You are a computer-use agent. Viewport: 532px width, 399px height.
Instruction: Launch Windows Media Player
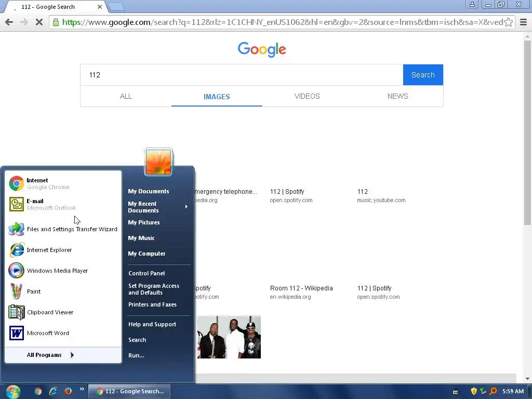point(63,271)
